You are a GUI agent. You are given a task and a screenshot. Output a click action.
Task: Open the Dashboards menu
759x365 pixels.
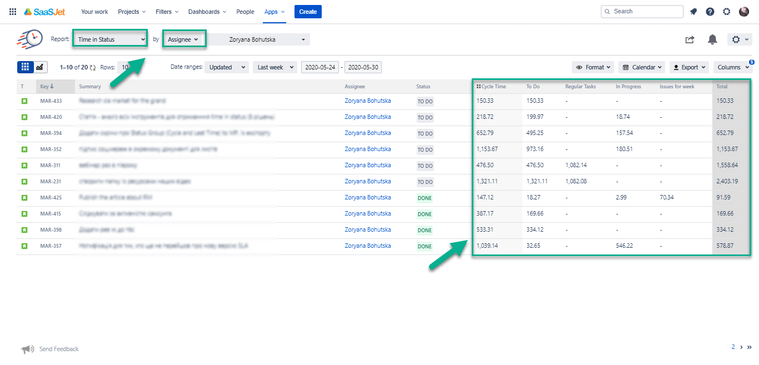[207, 12]
